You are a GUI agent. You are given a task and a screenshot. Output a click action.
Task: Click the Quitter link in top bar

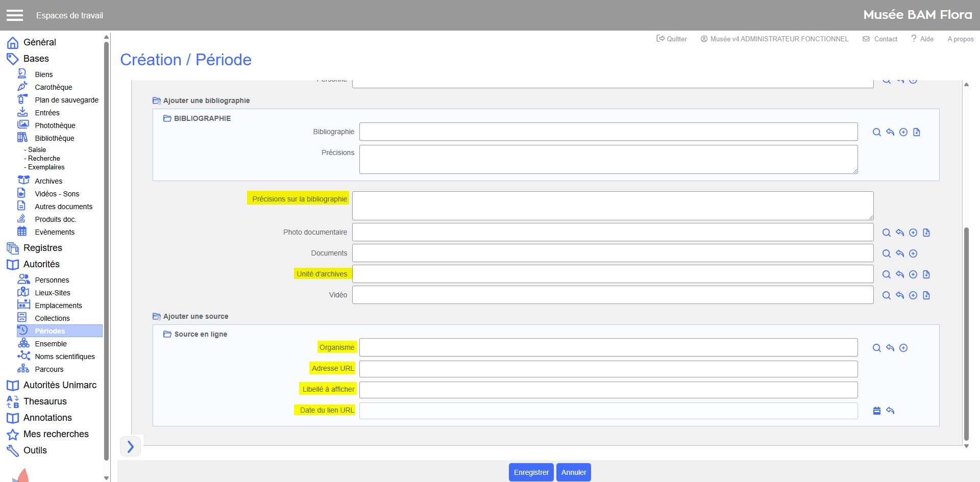(x=672, y=39)
